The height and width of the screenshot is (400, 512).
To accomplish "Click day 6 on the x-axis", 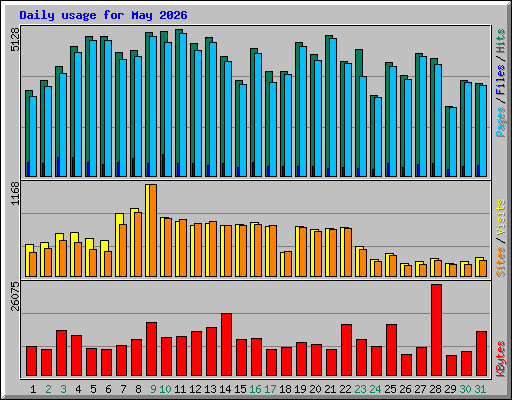I will tap(108, 389).
